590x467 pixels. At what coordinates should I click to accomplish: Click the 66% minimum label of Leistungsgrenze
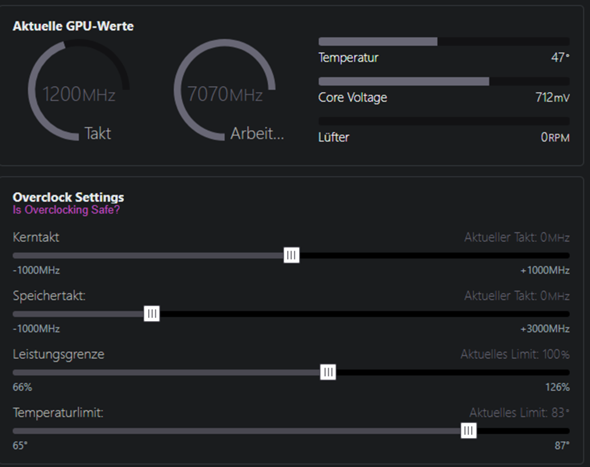pyautogui.click(x=22, y=387)
